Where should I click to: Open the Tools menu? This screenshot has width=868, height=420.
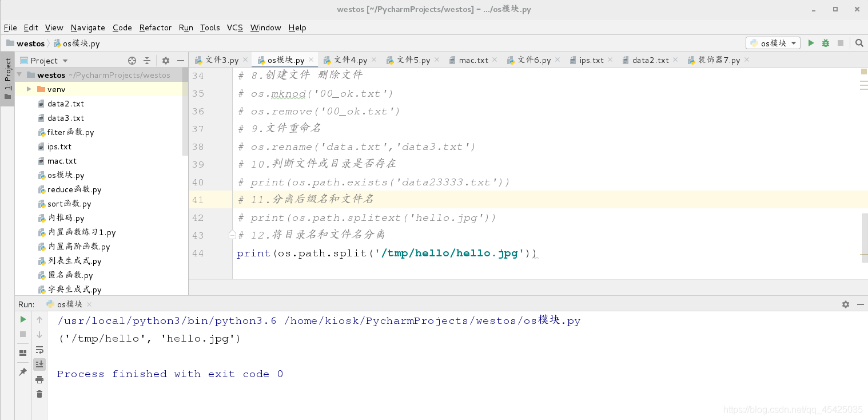click(210, 27)
